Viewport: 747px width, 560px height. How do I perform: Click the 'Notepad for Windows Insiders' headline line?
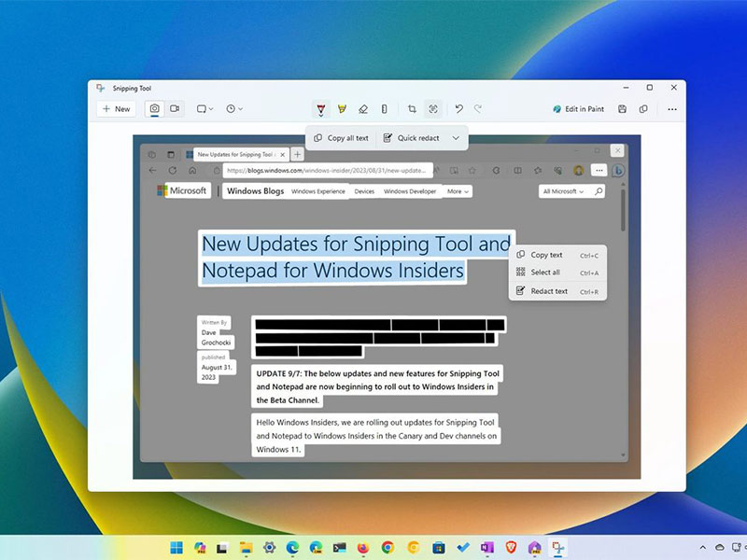332,271
